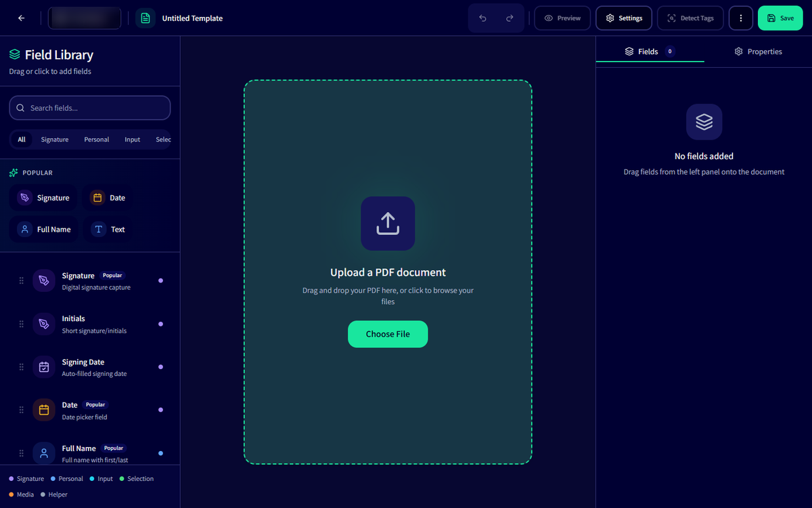Click the drag handle of Initials row

click(22, 324)
